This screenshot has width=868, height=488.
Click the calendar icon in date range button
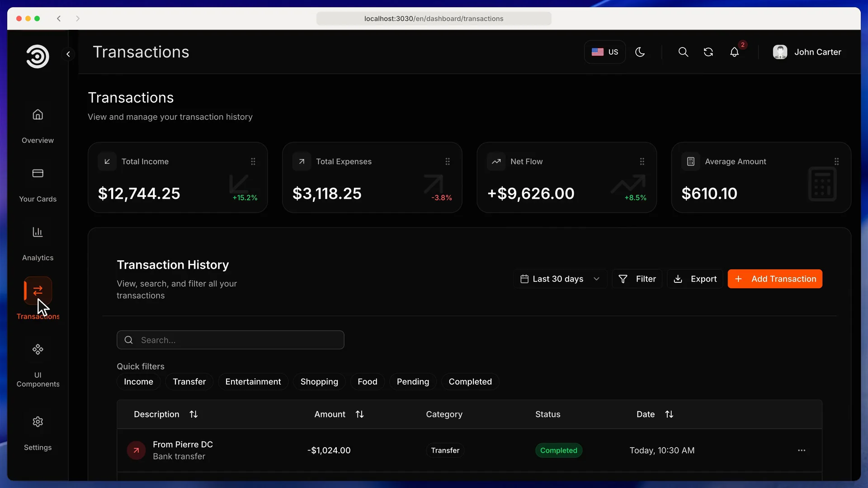tap(524, 279)
